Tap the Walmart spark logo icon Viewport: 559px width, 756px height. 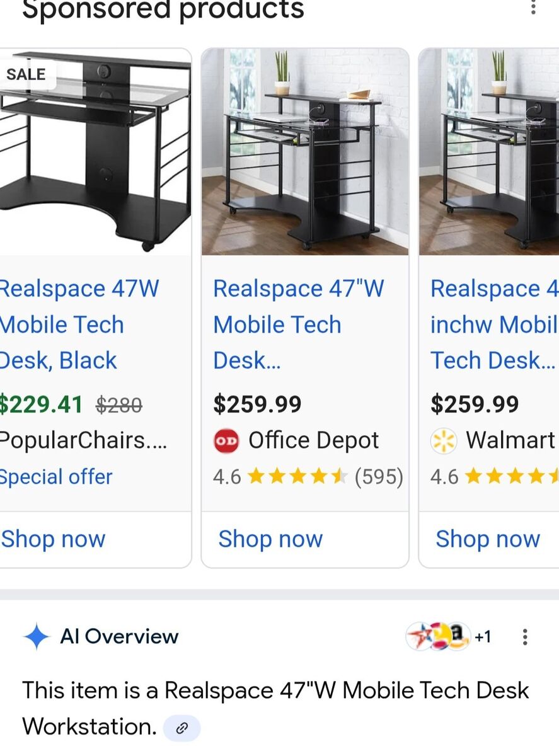(x=444, y=441)
